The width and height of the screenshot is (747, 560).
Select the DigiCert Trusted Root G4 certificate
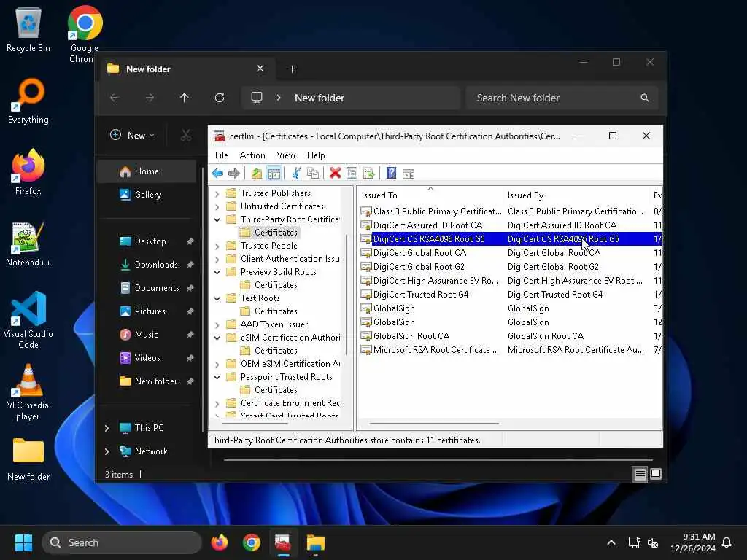click(511, 295)
